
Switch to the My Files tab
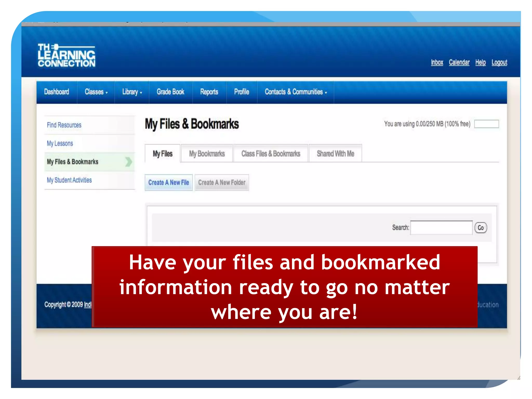163,154
